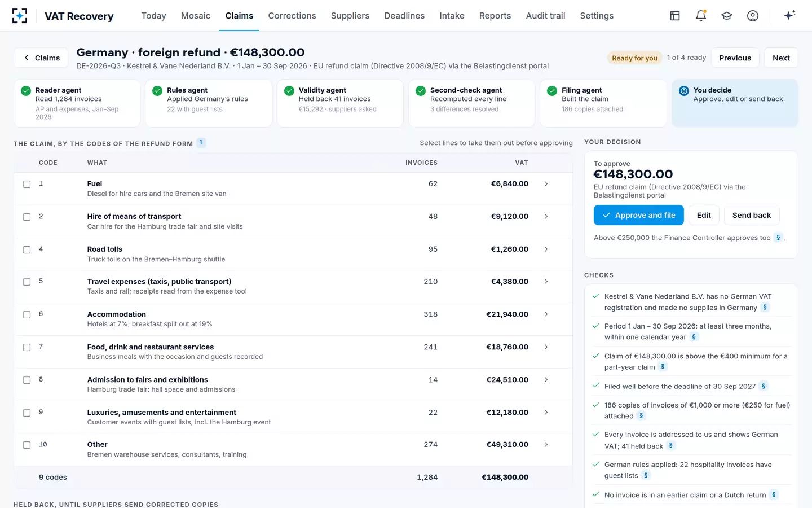The image size is (812, 508).
Task: Open the Audit trail tab
Action: (x=545, y=16)
